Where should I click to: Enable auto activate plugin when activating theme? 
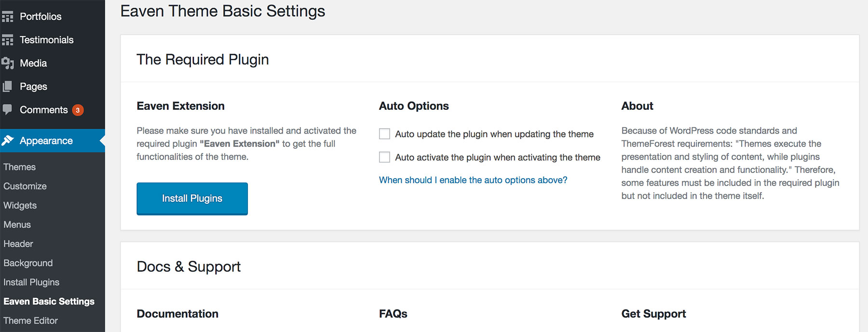pos(384,157)
